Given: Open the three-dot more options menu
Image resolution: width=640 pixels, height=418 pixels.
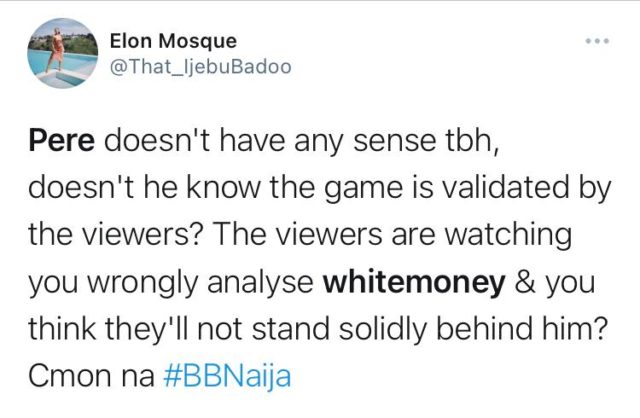Looking at the screenshot, I should pyautogui.click(x=597, y=41).
